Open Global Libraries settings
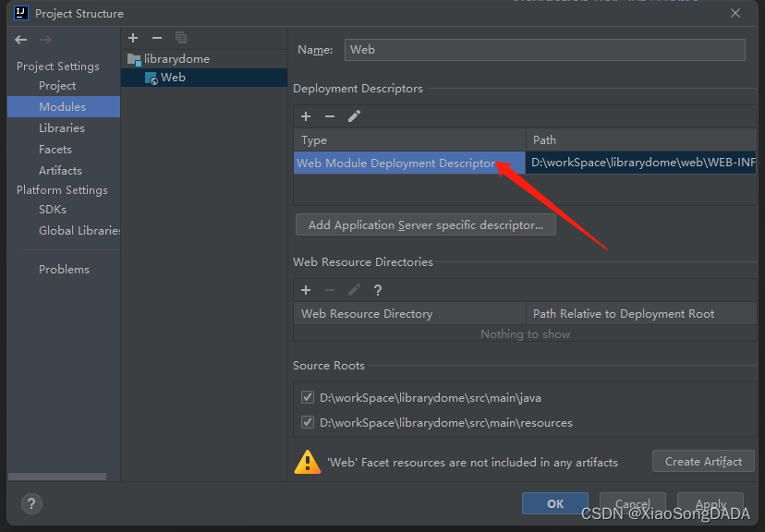Image resolution: width=765 pixels, height=532 pixels. point(79,231)
